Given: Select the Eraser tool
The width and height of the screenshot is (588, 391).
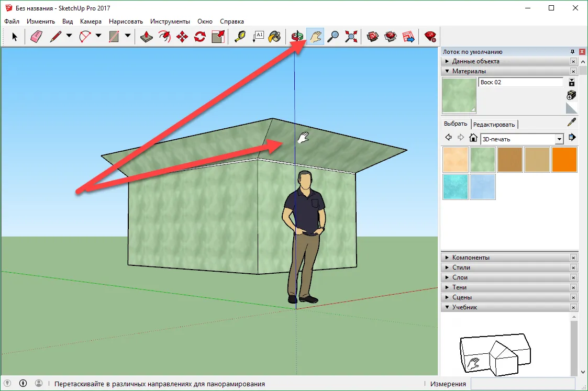Looking at the screenshot, I should (36, 37).
